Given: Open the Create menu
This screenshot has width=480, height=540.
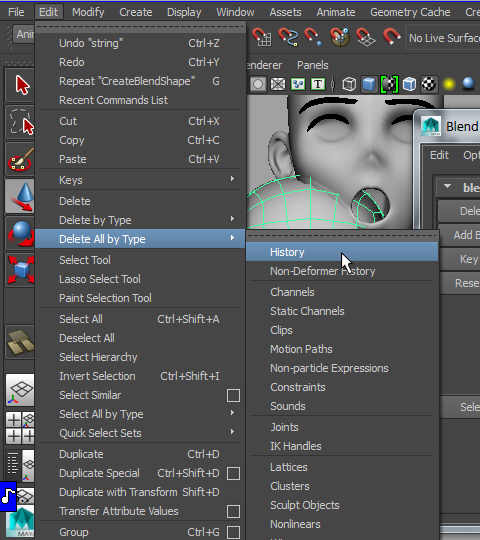Looking at the screenshot, I should pos(136,12).
